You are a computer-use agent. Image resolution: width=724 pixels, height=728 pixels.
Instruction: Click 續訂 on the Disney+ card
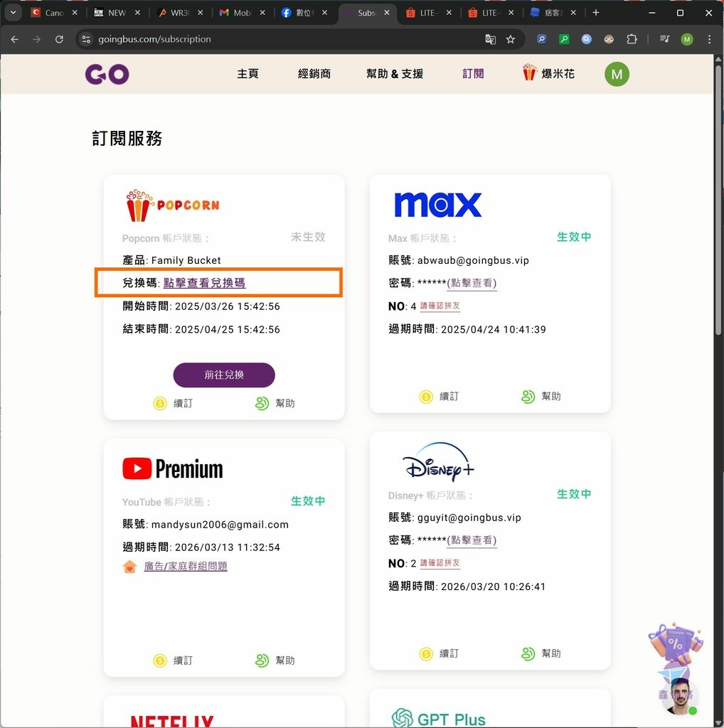tap(439, 653)
